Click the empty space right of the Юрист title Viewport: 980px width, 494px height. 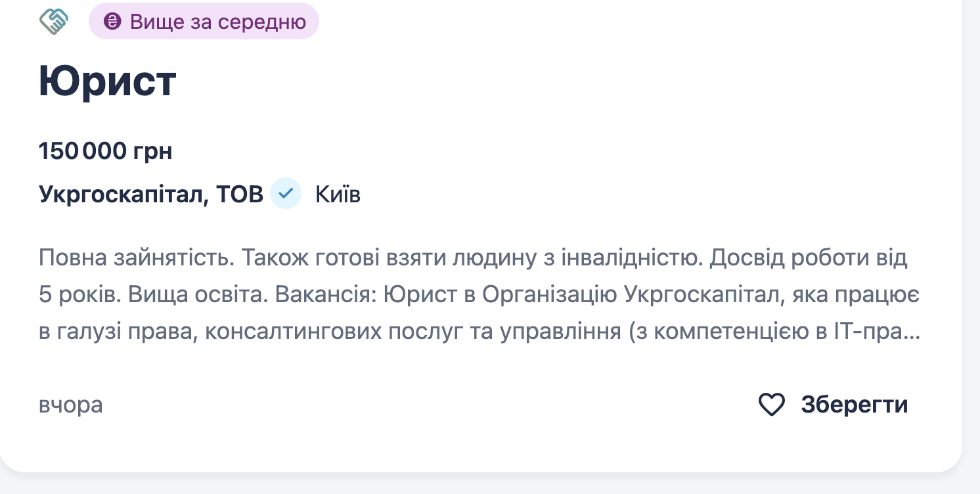point(525,81)
